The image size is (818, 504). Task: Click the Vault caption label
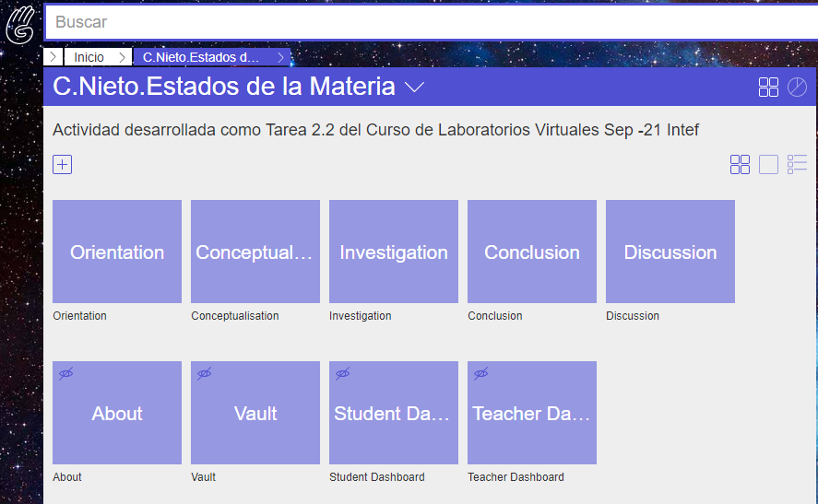point(203,477)
